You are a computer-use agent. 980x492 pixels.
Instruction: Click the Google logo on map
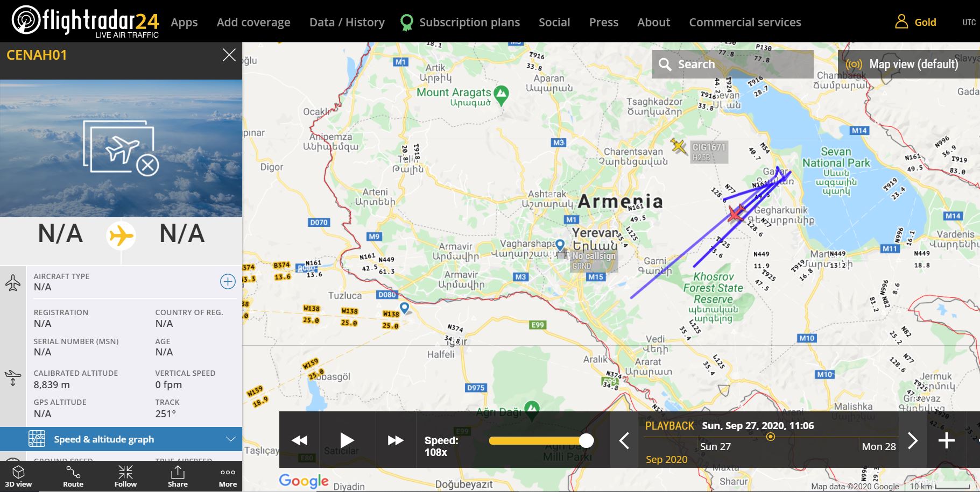304,481
